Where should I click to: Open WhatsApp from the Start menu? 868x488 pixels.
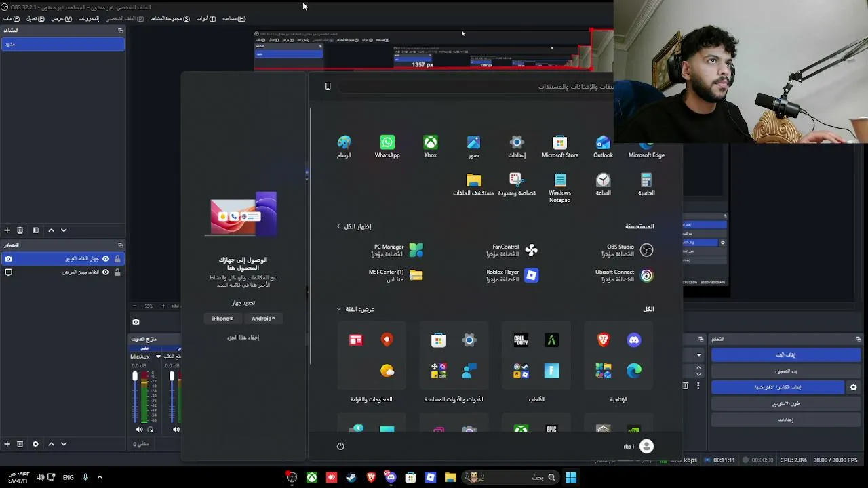point(387,146)
